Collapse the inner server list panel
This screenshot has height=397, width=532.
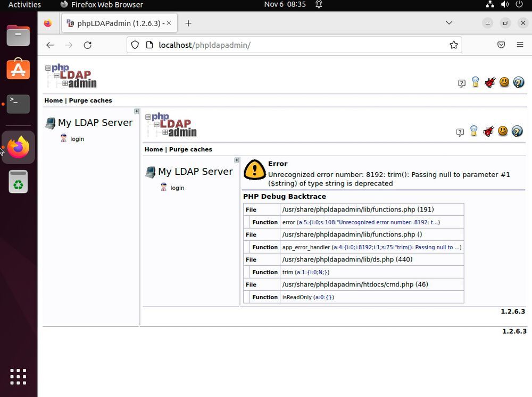(237, 159)
